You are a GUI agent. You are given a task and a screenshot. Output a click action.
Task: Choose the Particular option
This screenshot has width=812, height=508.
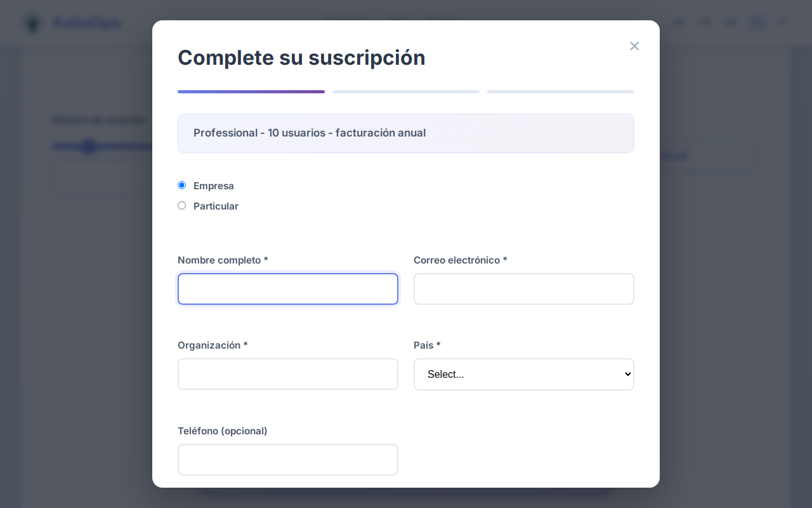click(181, 205)
